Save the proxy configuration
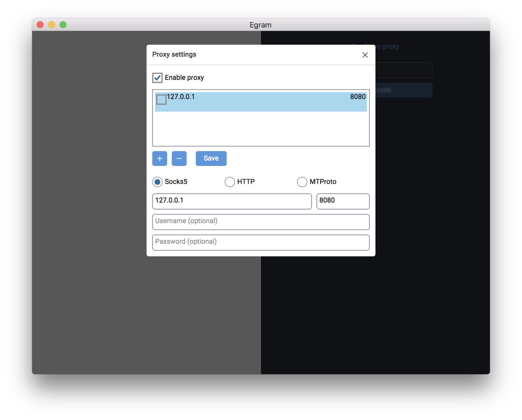 (211, 159)
